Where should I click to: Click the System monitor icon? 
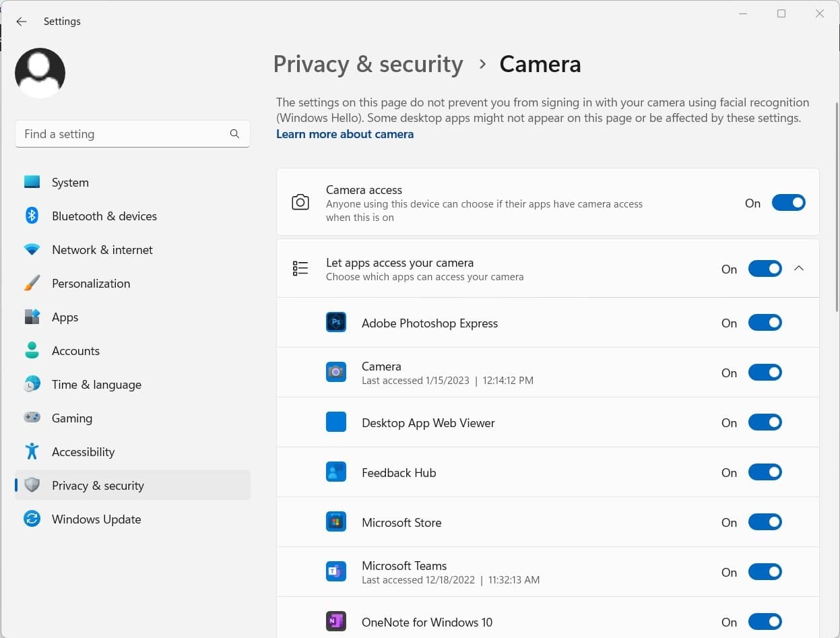[32, 182]
